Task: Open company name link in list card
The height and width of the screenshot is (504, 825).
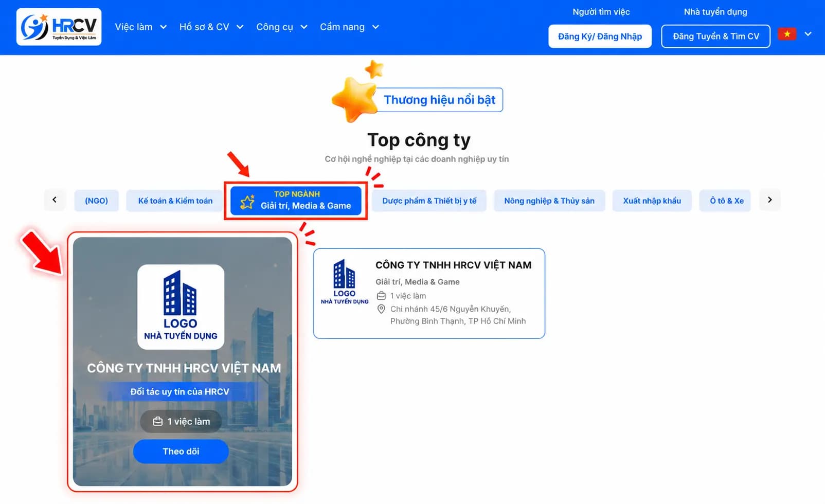Action: point(453,265)
